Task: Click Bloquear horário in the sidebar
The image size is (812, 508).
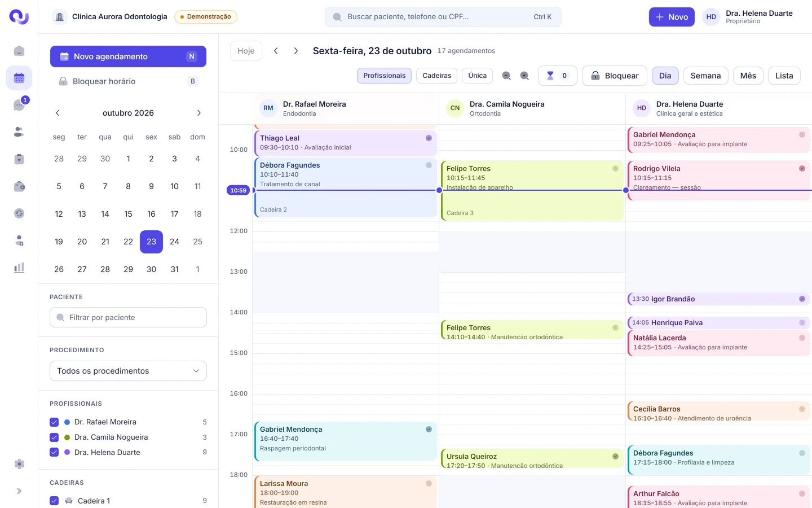Action: [x=128, y=81]
